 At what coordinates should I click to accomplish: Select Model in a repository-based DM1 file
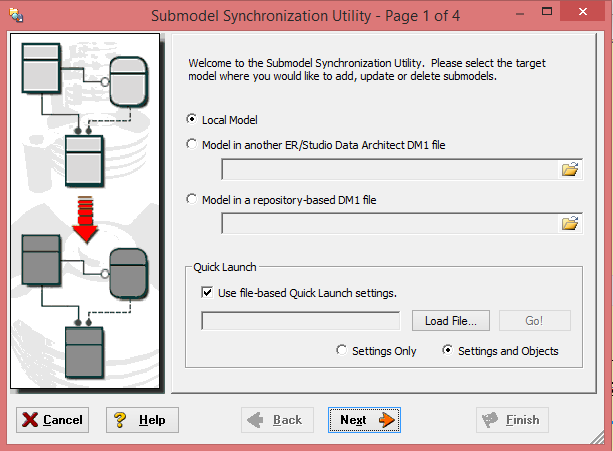192,199
